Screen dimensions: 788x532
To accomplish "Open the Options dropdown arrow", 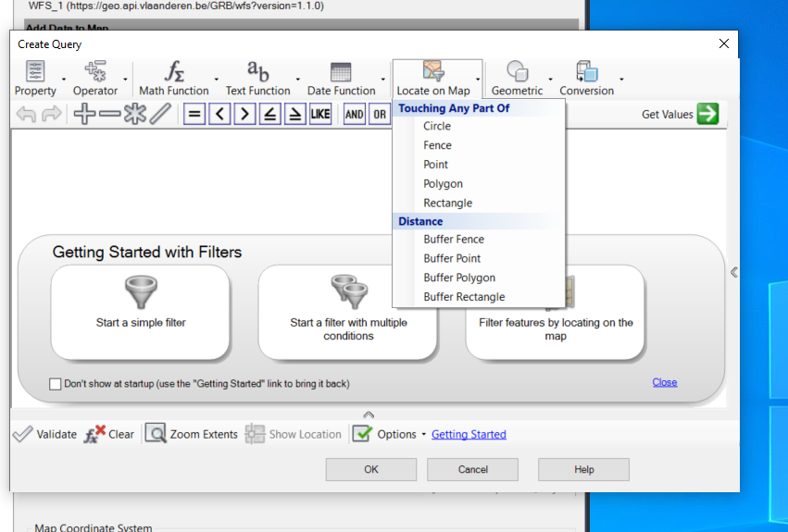I will 424,435.
